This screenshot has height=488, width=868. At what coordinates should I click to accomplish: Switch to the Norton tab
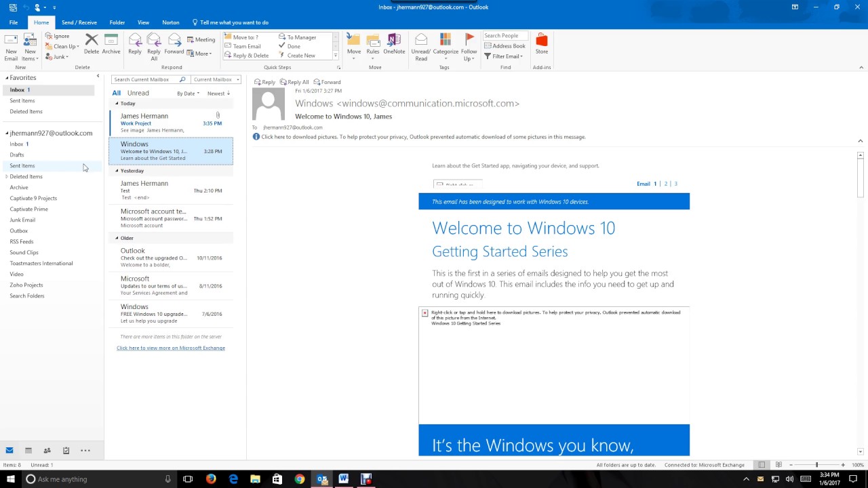point(171,22)
